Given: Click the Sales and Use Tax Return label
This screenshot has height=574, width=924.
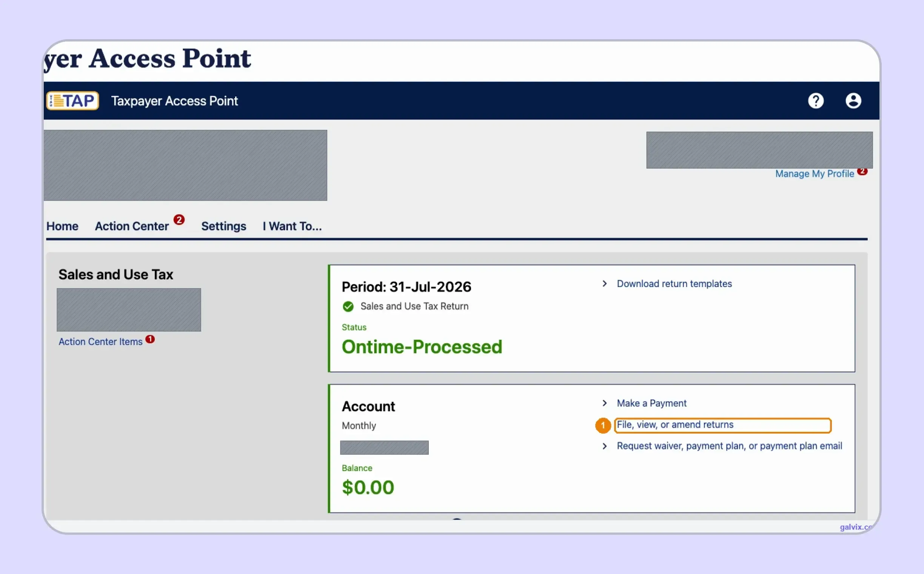Looking at the screenshot, I should coord(414,306).
